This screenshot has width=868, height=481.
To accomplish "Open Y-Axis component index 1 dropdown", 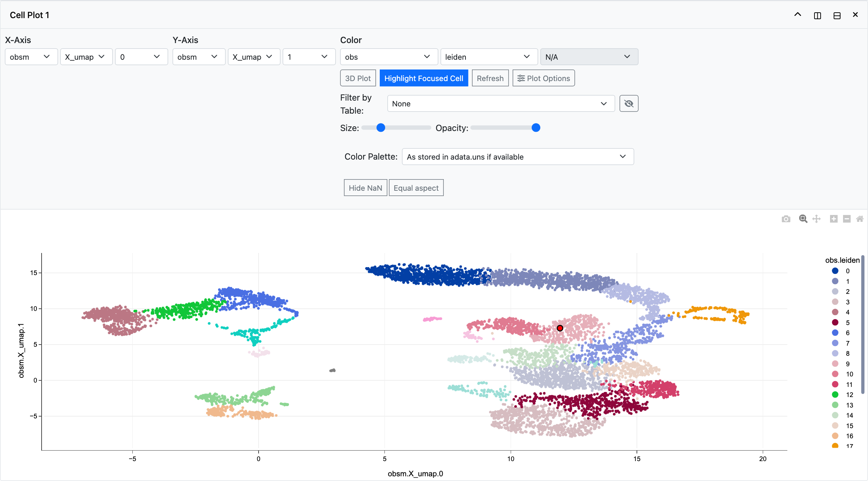I will (309, 57).
